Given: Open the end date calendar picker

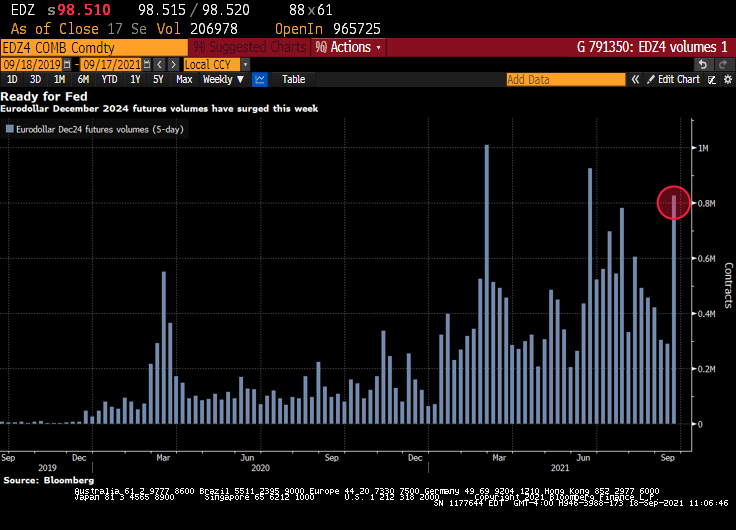Looking at the screenshot, I should pos(148,64).
